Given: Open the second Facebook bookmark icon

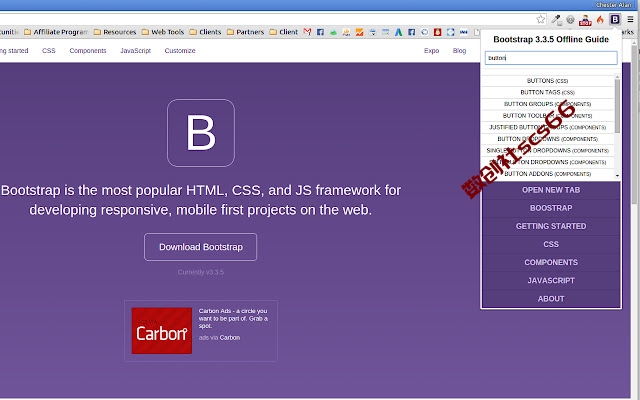Looking at the screenshot, I should 411,32.
